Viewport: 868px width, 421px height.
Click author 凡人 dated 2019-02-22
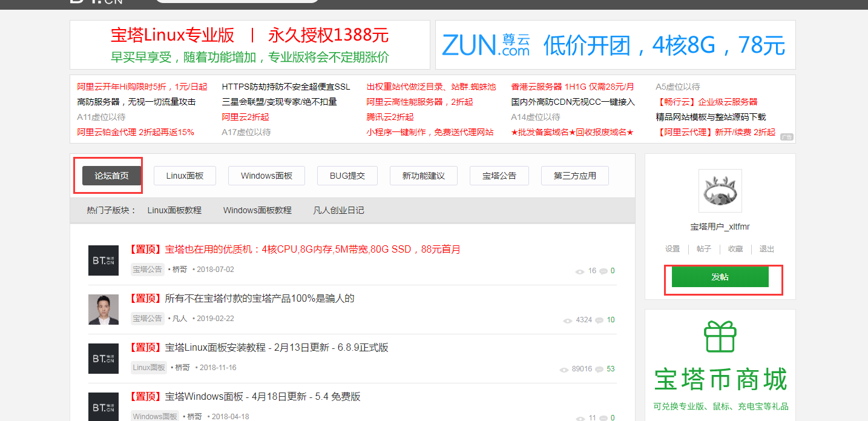pyautogui.click(x=180, y=318)
